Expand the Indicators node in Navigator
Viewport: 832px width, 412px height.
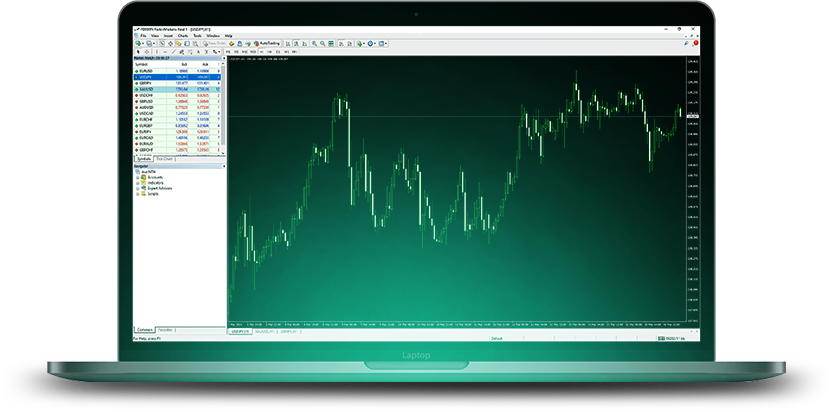(x=137, y=183)
